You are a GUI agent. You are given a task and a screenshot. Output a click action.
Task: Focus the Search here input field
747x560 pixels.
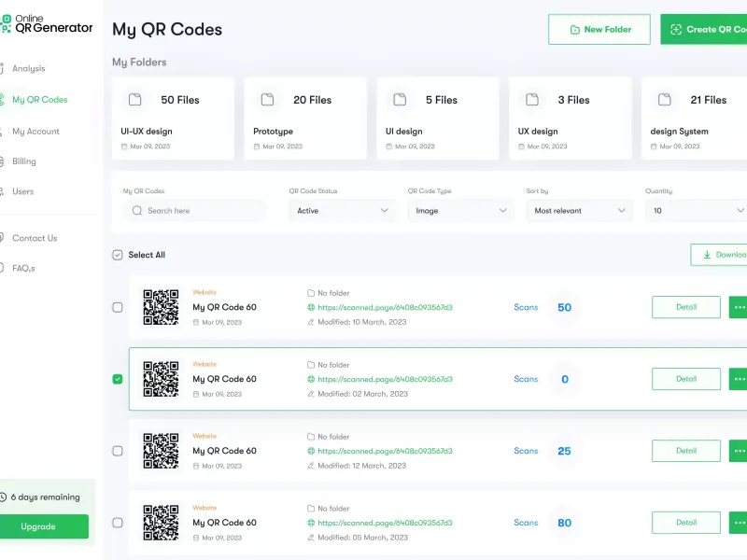click(x=195, y=211)
